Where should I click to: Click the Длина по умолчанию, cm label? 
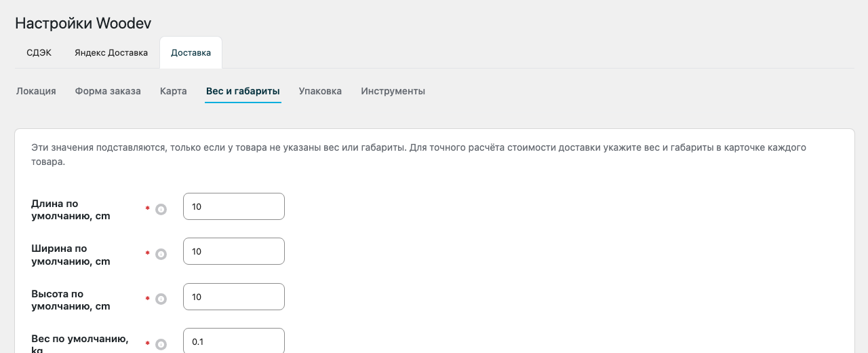pyautogui.click(x=71, y=210)
